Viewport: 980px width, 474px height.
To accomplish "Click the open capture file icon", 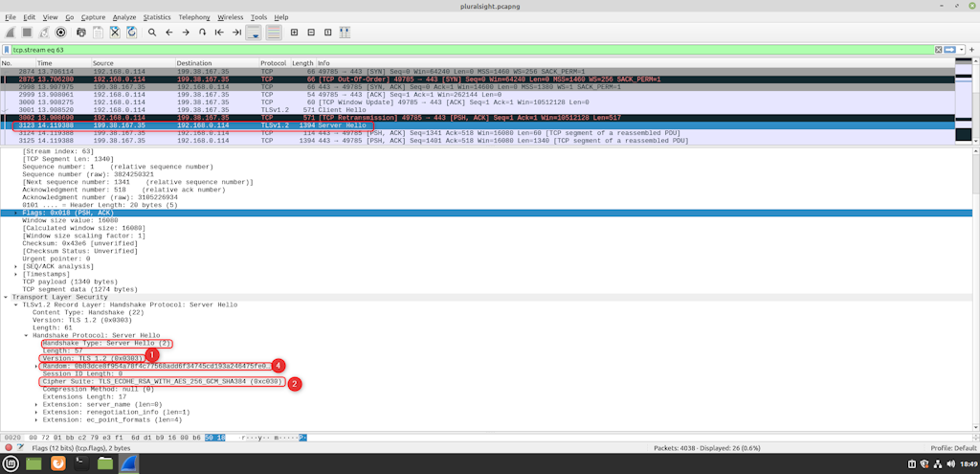I will [x=81, y=33].
